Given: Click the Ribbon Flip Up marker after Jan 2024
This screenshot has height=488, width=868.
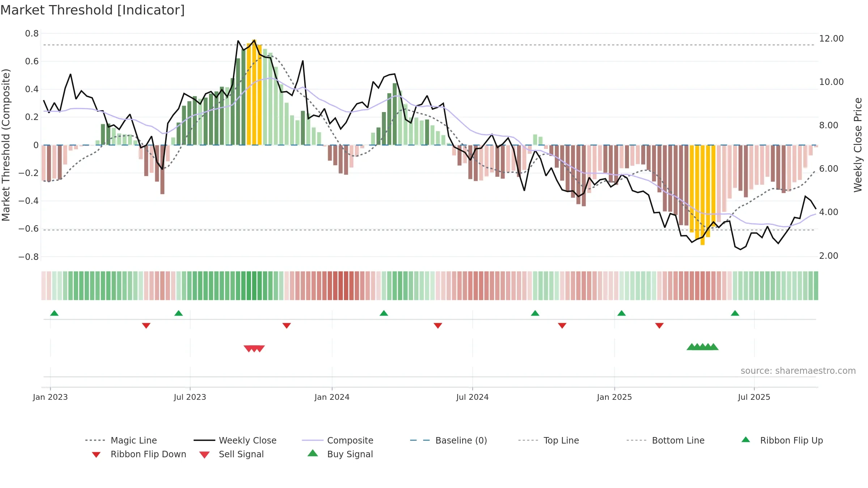Looking at the screenshot, I should [x=384, y=313].
